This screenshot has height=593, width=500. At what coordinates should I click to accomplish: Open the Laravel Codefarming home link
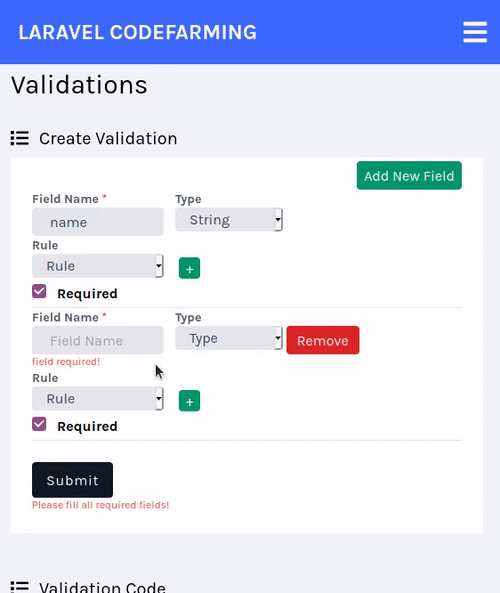coord(138,33)
